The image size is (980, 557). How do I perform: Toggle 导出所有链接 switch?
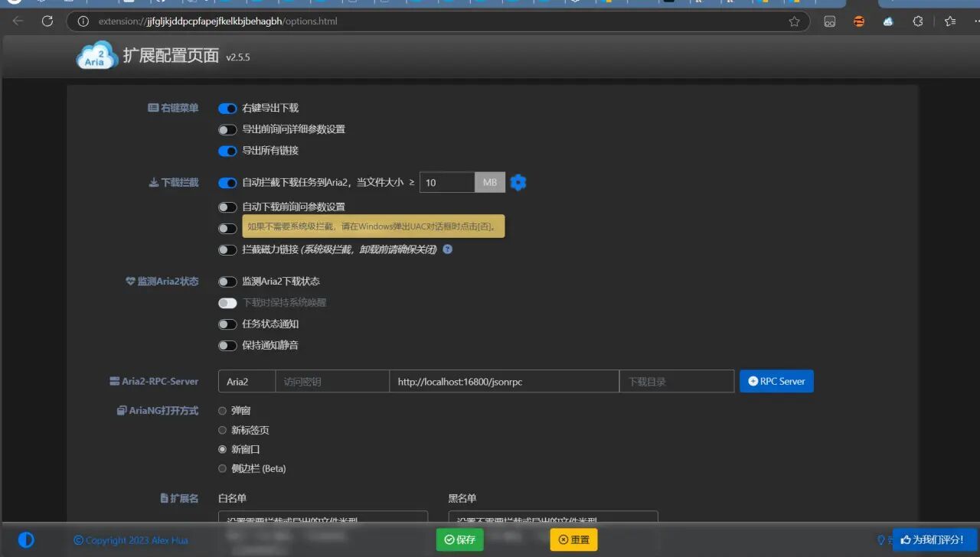pos(227,151)
